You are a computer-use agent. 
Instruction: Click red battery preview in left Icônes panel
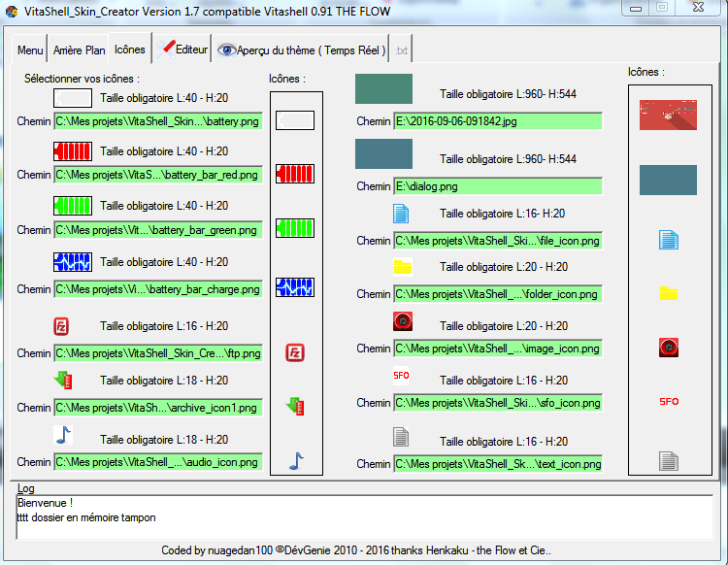pyautogui.click(x=295, y=174)
